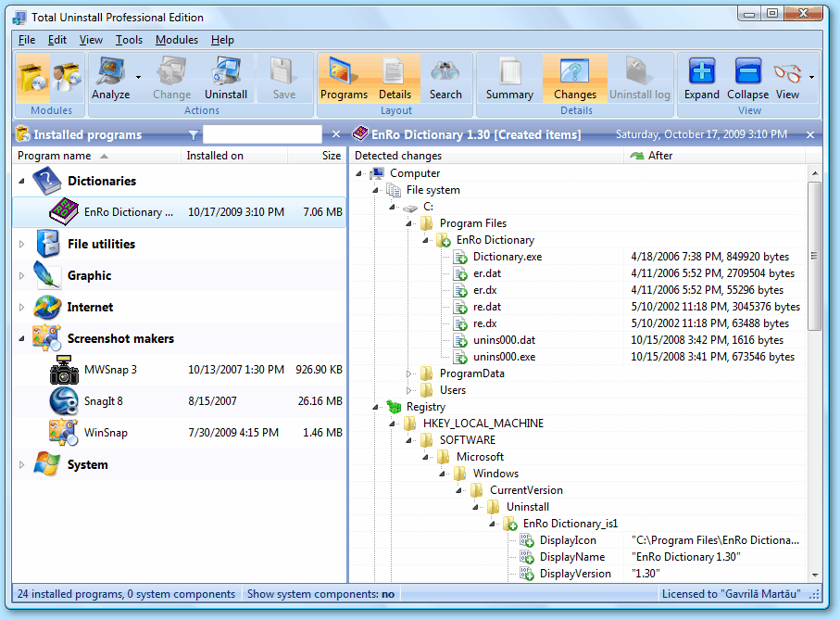Viewport: 840px width, 620px height.
Task: Open the View dropdown arrow
Action: pyautogui.click(x=811, y=78)
